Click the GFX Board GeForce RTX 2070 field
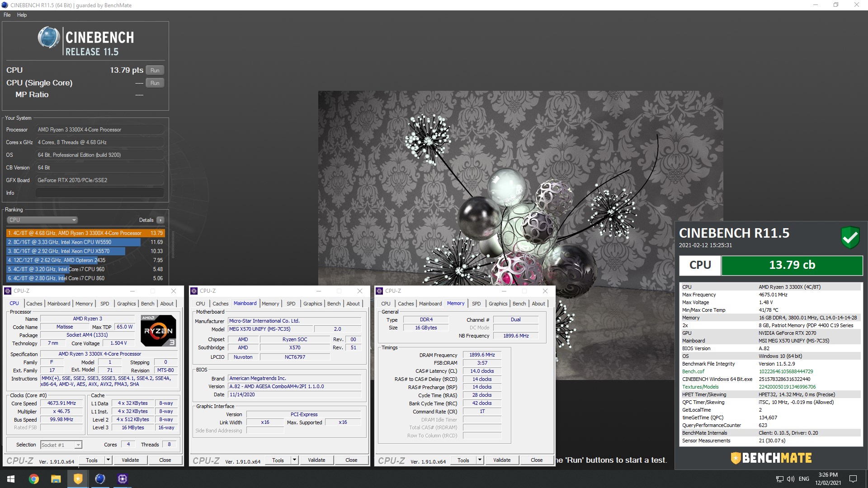 tap(100, 180)
